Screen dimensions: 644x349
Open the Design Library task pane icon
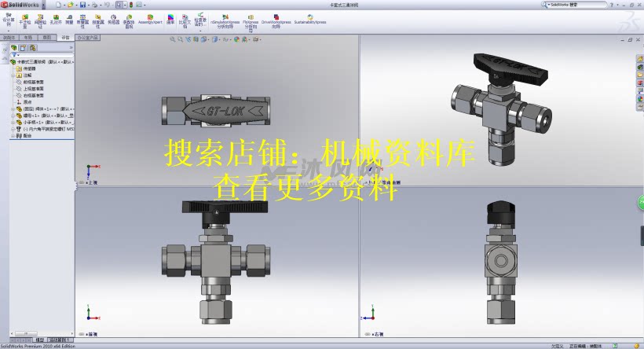(640, 67)
